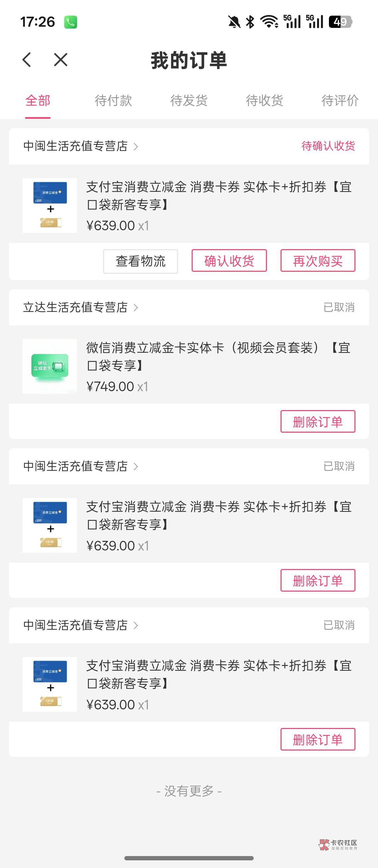This screenshot has height=868, width=378.
Task: Delete the ¥749.00 WeChat card order
Action: coord(318,421)
